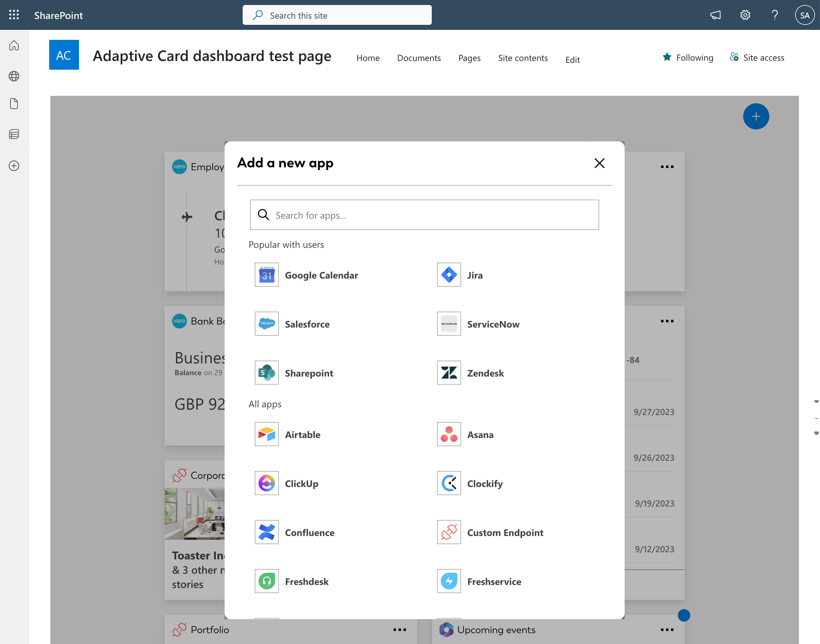The image size is (820, 644).
Task: Open the settings gear
Action: [745, 15]
